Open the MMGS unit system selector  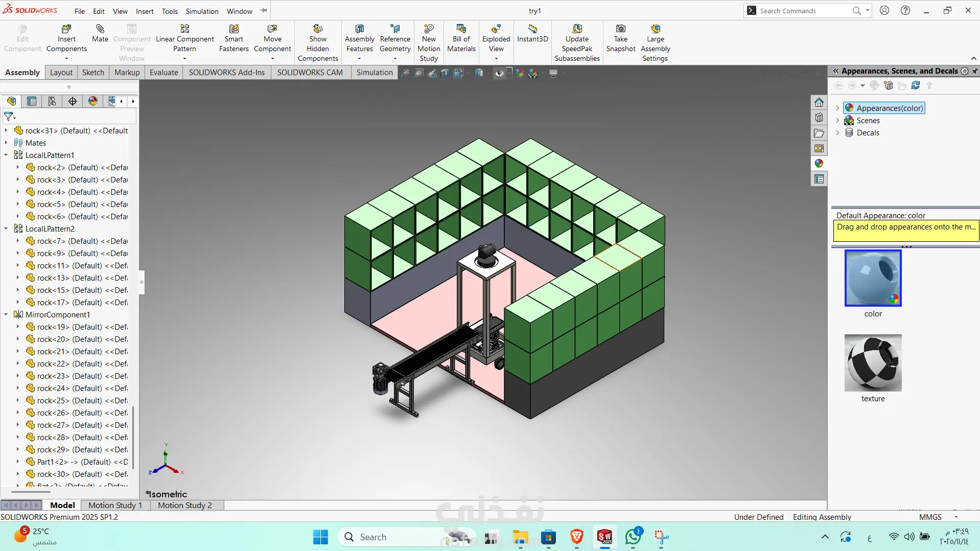pos(938,517)
